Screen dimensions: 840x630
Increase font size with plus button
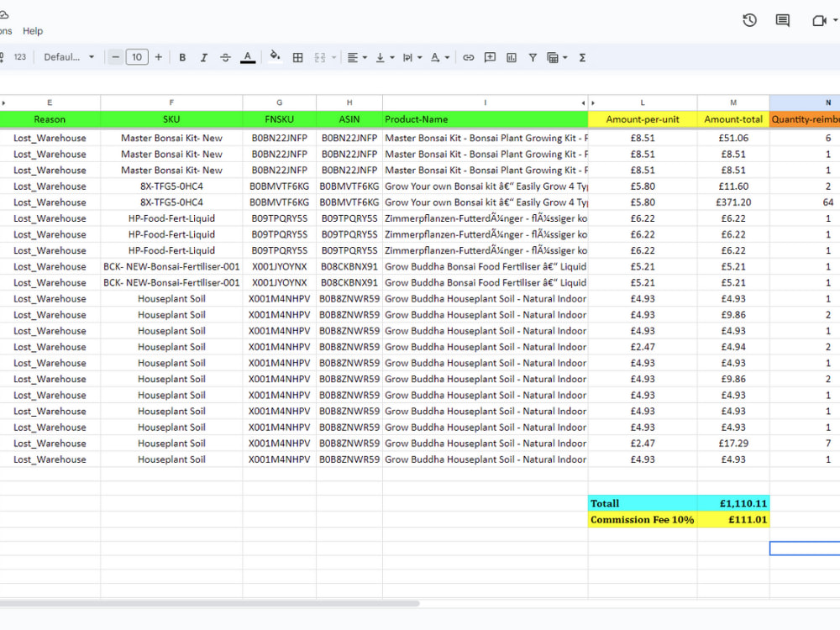click(x=159, y=57)
